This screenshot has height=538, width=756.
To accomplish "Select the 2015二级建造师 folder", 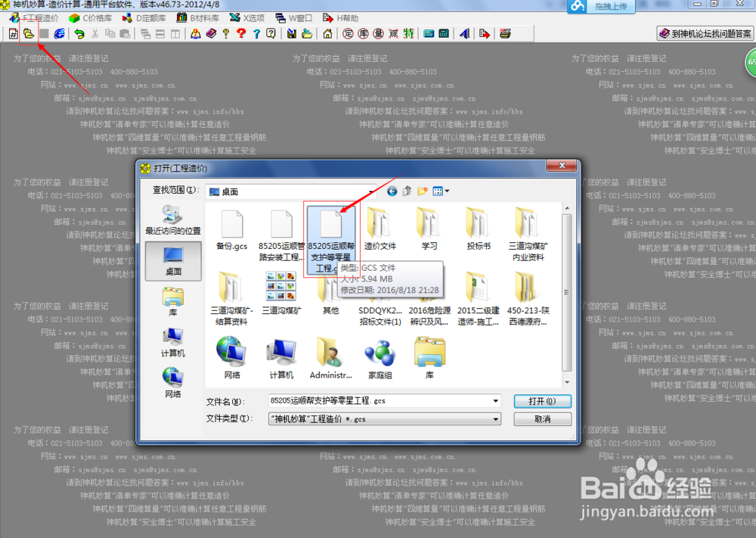I will [x=479, y=299].
